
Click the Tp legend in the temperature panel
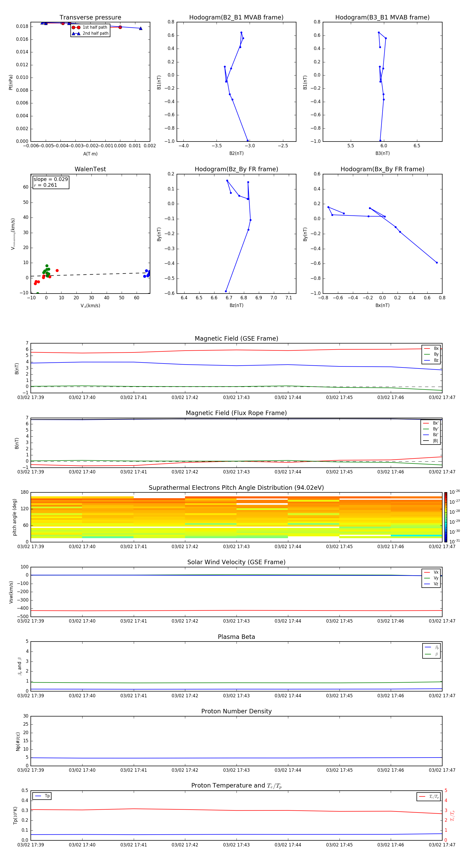point(42,796)
